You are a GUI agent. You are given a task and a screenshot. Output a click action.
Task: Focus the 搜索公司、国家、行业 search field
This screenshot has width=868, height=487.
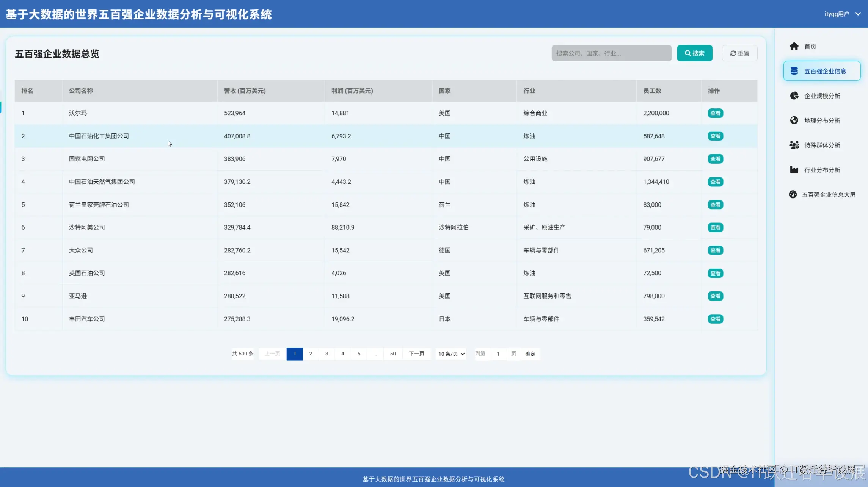click(x=611, y=53)
